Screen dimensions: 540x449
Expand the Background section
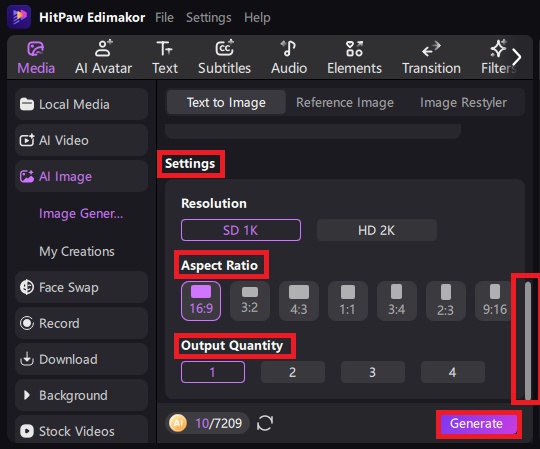82,395
